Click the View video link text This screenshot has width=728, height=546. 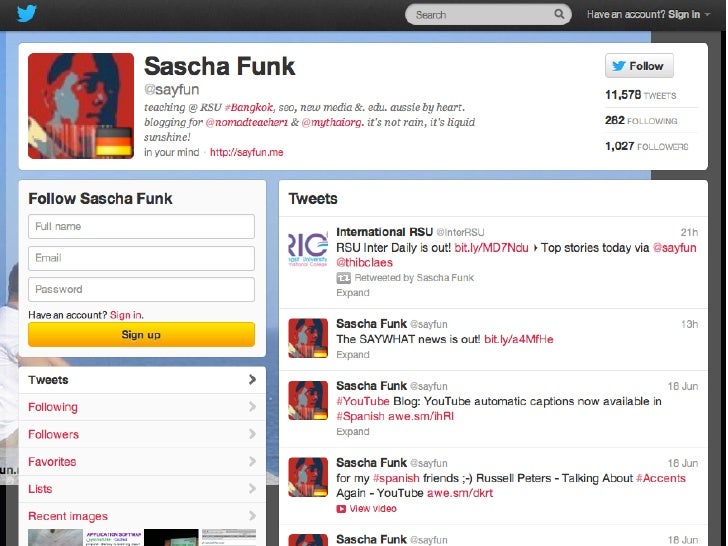pos(373,508)
